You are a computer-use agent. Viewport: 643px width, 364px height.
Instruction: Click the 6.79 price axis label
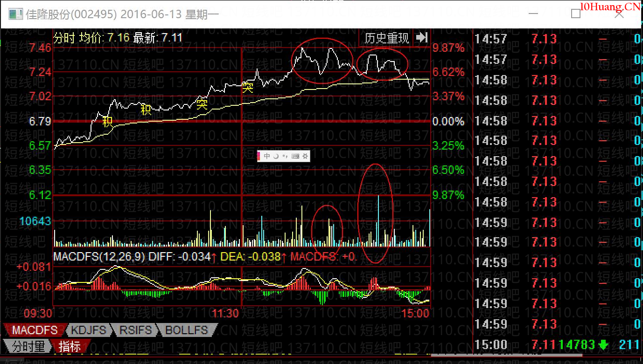[40, 122]
